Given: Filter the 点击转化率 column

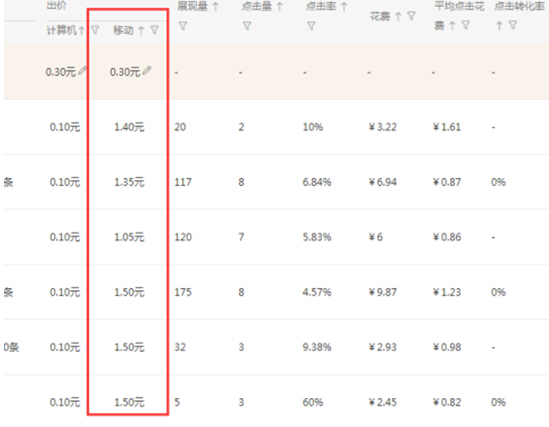Looking at the screenshot, I should (x=513, y=25).
